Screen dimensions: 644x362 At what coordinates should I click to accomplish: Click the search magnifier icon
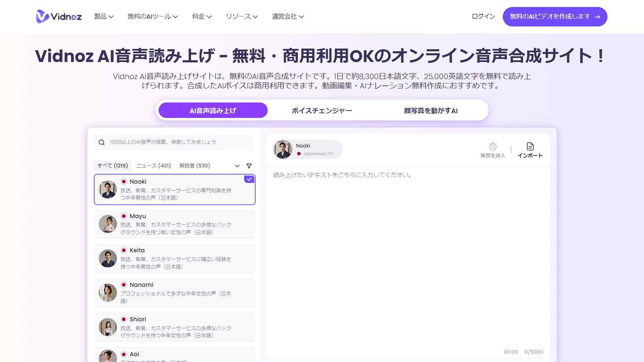(x=102, y=142)
